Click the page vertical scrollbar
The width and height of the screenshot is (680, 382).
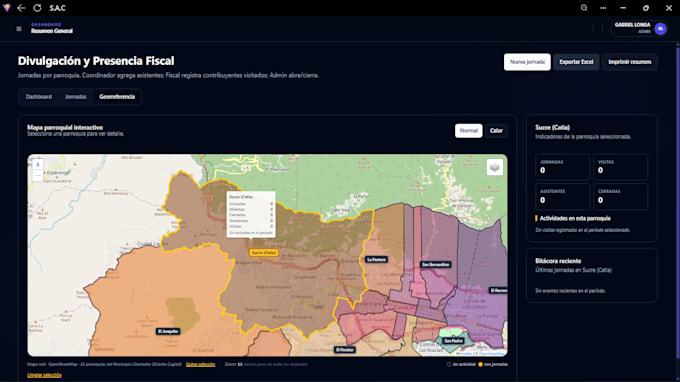coord(677,202)
